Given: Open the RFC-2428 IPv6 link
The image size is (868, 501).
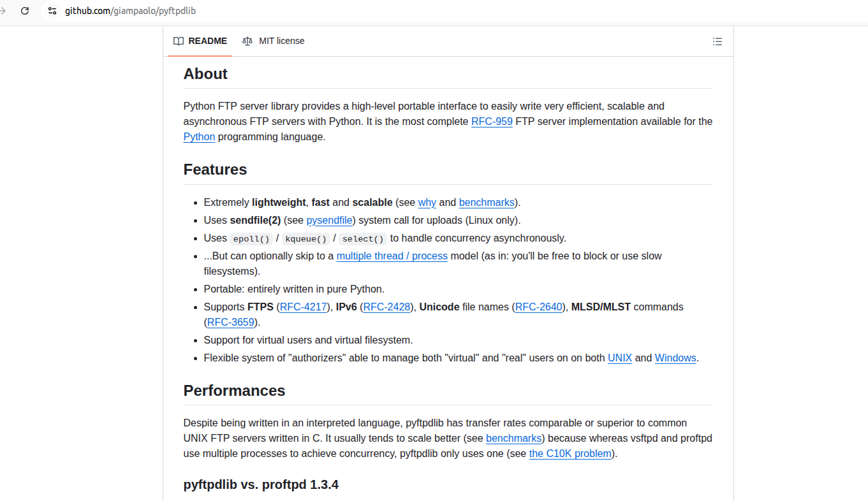Looking at the screenshot, I should [x=387, y=307].
